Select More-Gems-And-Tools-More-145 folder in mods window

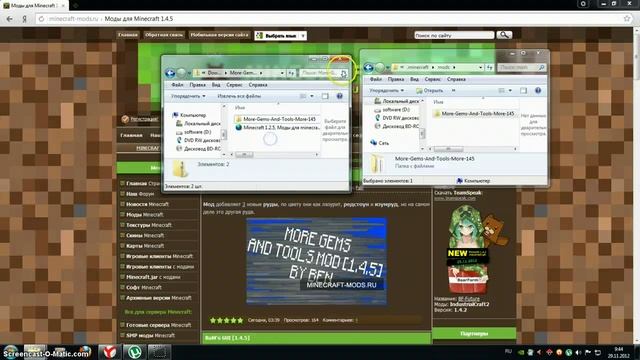473,113
